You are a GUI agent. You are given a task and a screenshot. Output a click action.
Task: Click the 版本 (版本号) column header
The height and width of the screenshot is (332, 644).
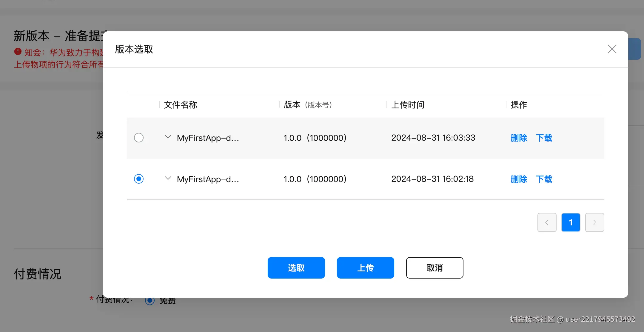(x=308, y=105)
